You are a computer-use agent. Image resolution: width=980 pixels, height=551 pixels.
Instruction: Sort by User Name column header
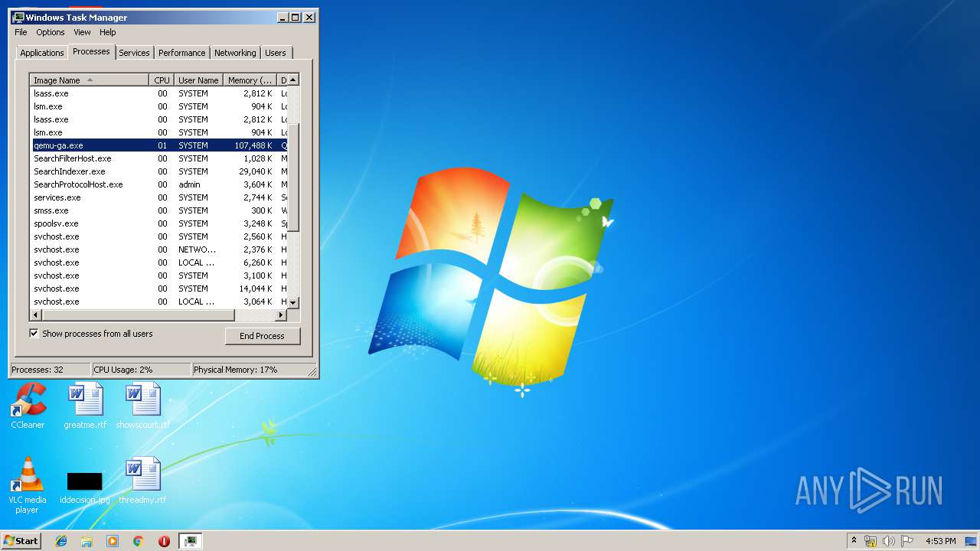click(198, 80)
